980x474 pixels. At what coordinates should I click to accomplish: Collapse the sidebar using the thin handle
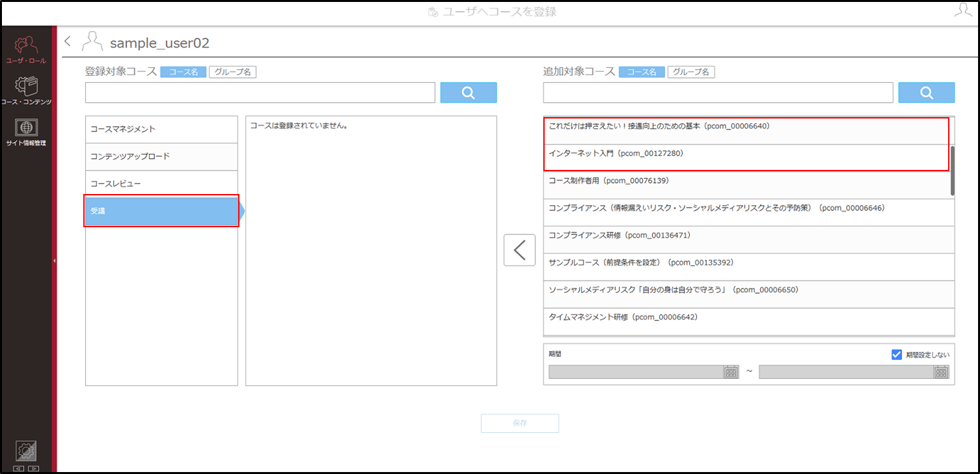coord(55,260)
